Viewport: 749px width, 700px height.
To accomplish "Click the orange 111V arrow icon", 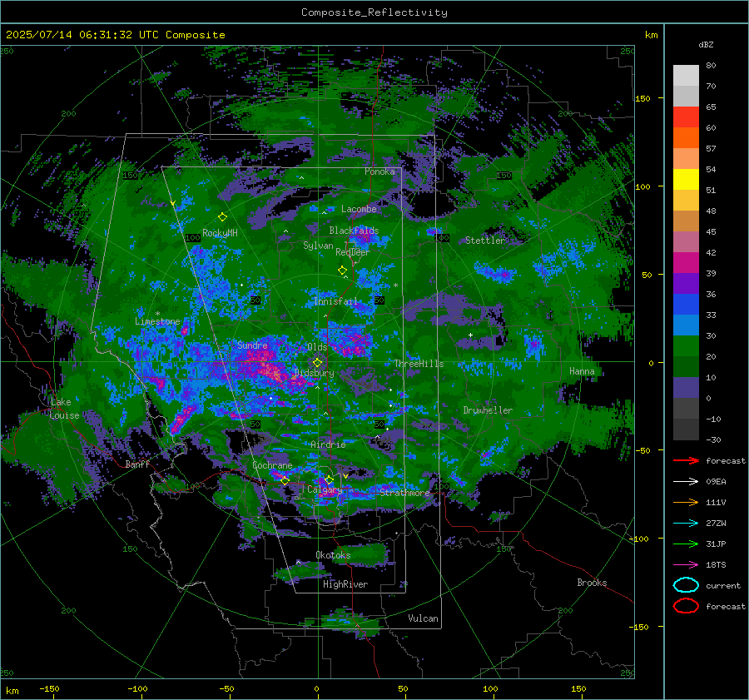I will [x=686, y=502].
